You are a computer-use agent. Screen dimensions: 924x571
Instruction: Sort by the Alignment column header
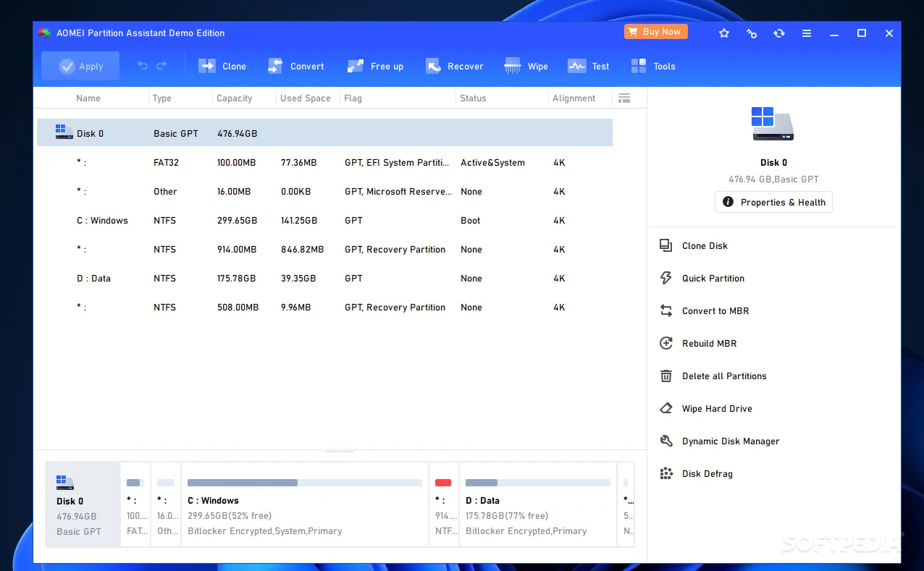(574, 98)
